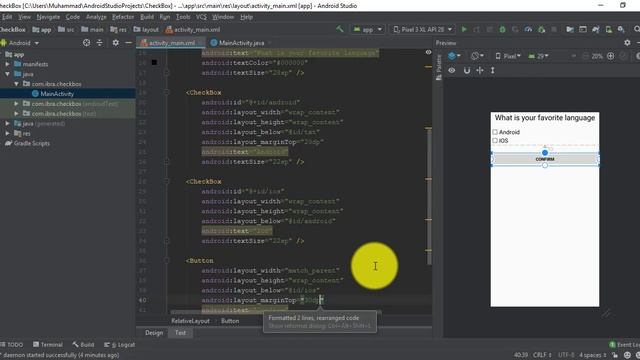
Task: Open the preview orientation dropdown
Action: (477, 56)
